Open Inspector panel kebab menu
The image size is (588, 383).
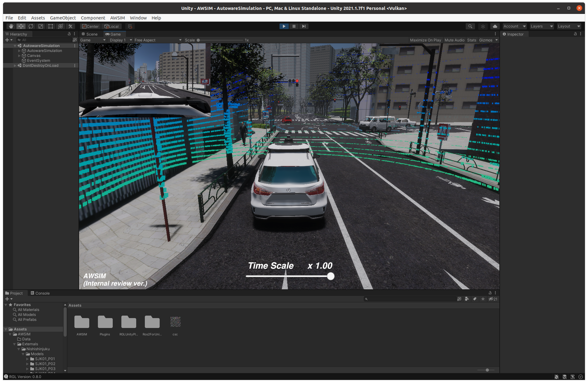581,34
